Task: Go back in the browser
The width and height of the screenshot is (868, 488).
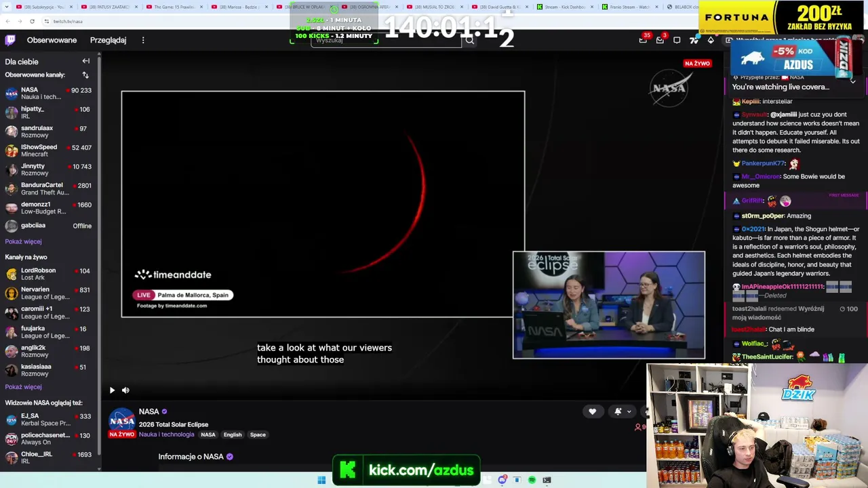Action: click(7, 21)
